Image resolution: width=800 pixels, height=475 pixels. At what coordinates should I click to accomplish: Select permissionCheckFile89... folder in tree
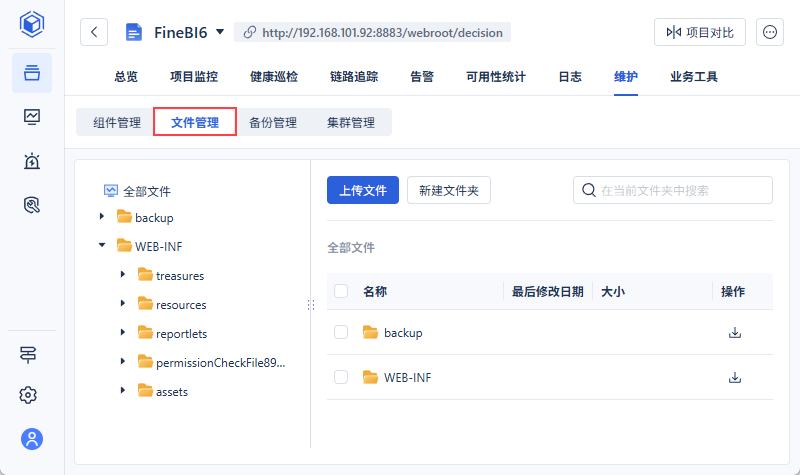click(220, 363)
